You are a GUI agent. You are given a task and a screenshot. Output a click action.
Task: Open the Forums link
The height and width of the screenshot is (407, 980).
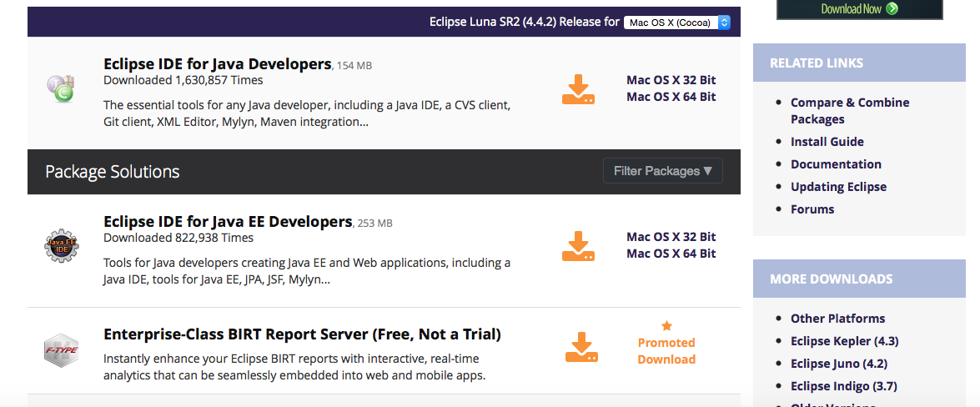click(x=812, y=209)
